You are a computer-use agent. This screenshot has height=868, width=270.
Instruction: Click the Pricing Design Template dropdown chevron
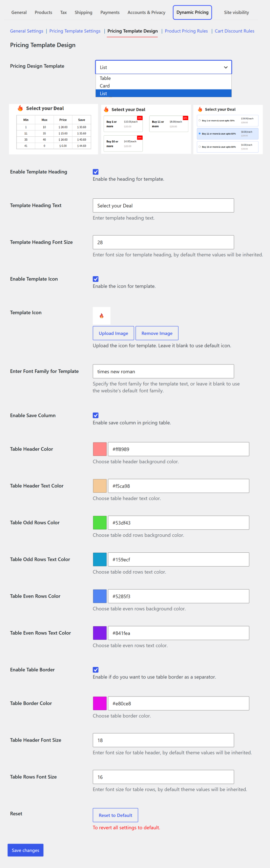click(x=226, y=67)
